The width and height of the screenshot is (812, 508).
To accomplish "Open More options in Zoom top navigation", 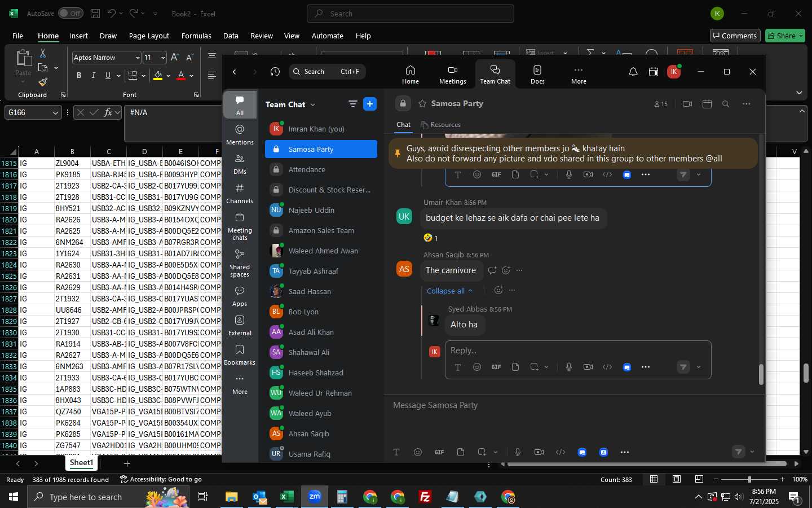I will pyautogui.click(x=579, y=74).
